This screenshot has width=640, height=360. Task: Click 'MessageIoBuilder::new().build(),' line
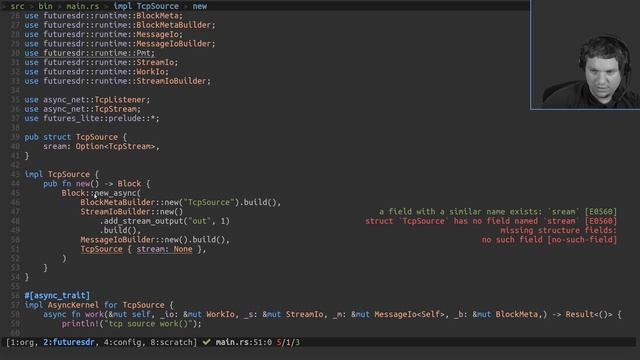(155, 240)
